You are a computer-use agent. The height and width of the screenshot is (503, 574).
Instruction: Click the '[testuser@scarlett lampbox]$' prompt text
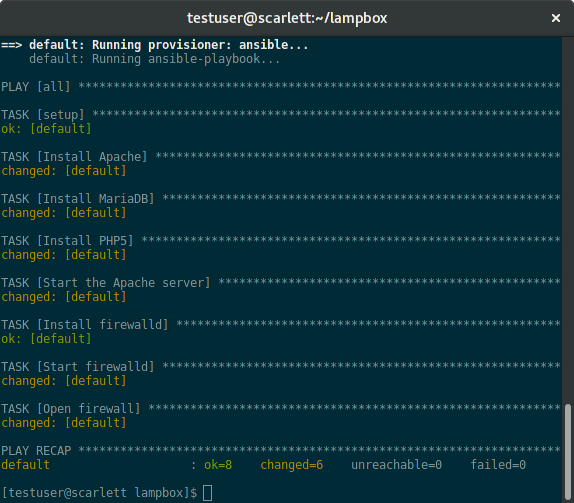99,493
